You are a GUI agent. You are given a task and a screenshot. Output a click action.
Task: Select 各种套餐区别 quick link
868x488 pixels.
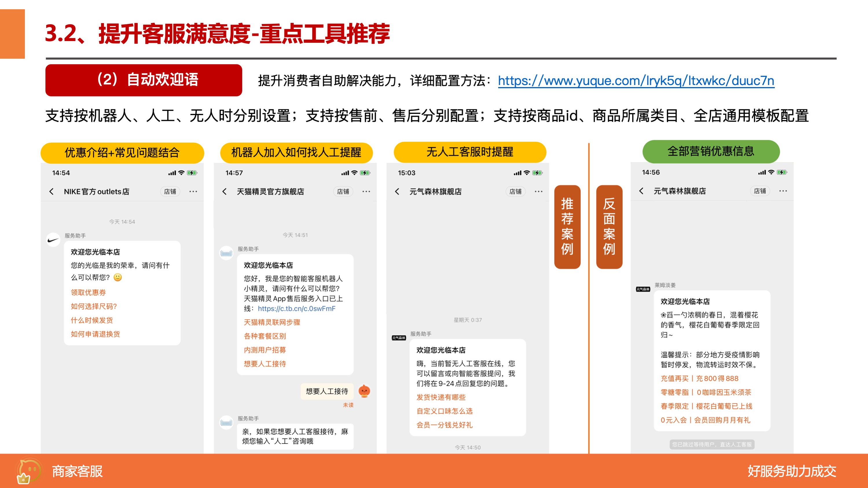pyautogui.click(x=265, y=336)
